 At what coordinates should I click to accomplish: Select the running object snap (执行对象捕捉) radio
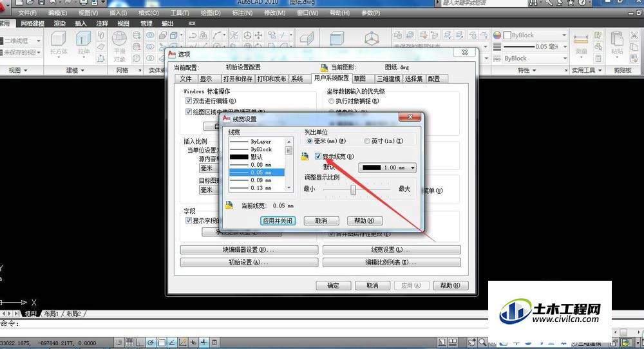(331, 100)
